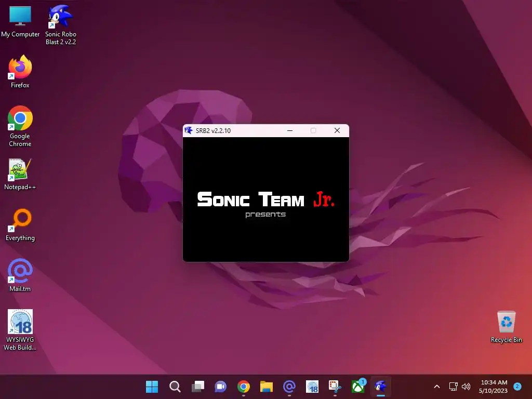Open File Explorer from the taskbar
This screenshot has width=532, height=399.
tap(267, 387)
